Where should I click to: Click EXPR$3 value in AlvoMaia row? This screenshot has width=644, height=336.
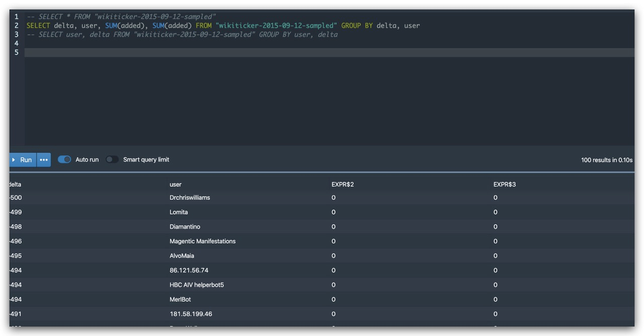tap(496, 256)
